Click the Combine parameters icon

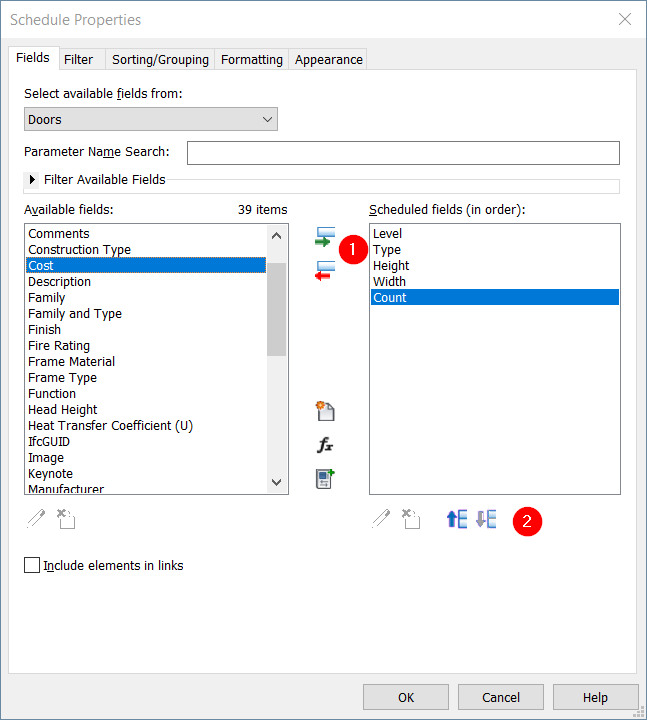(x=324, y=479)
